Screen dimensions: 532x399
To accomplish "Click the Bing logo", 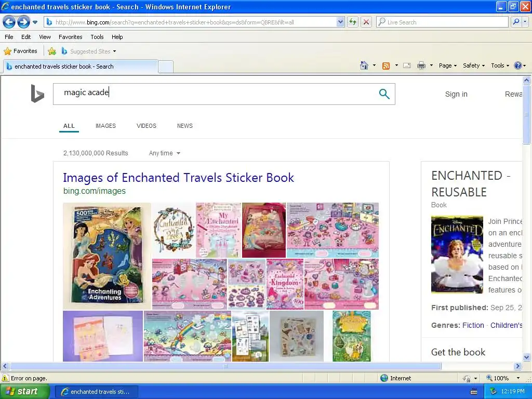I will [37, 94].
